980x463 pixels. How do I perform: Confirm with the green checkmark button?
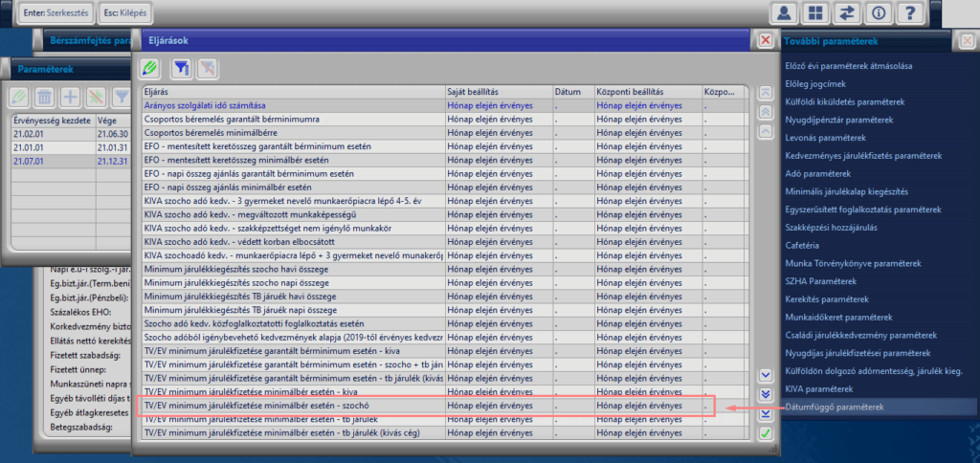(x=765, y=433)
